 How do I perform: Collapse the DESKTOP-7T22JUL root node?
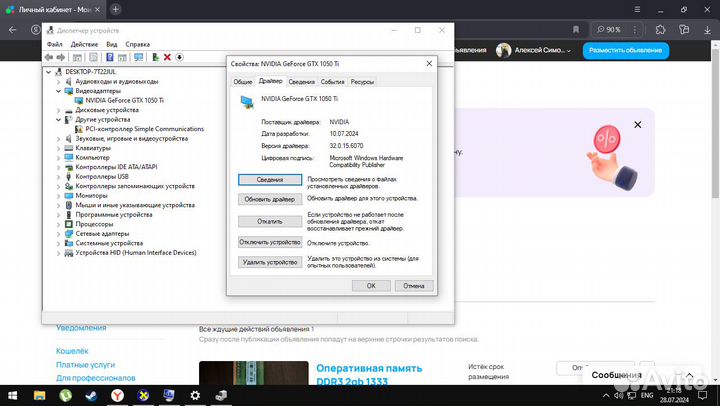(49, 72)
